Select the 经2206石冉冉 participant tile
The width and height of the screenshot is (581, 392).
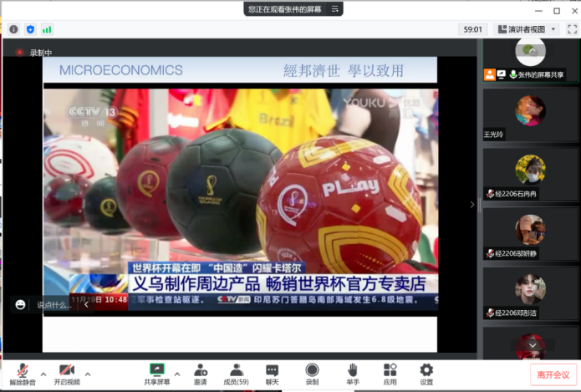(530, 175)
